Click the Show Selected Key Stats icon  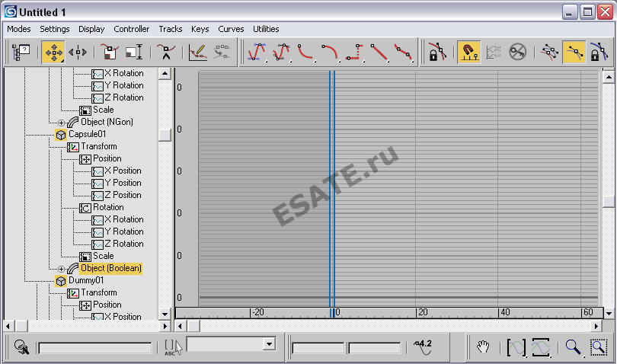(424, 347)
